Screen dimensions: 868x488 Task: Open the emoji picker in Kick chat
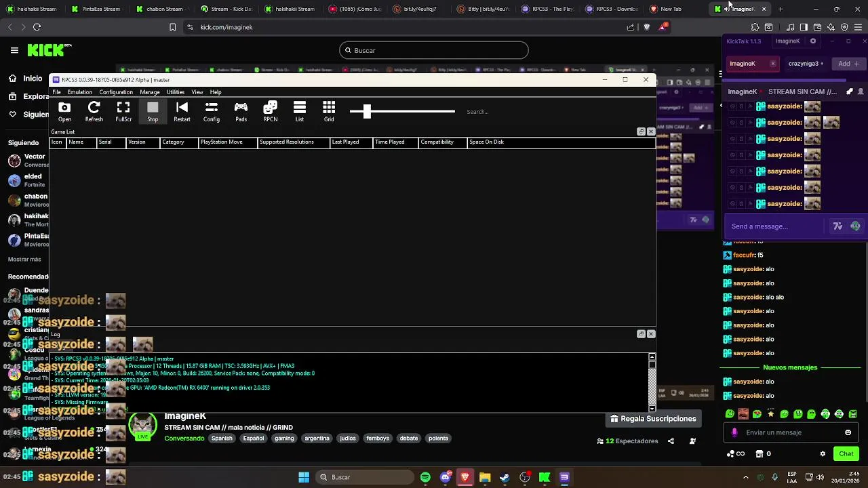[x=848, y=432]
